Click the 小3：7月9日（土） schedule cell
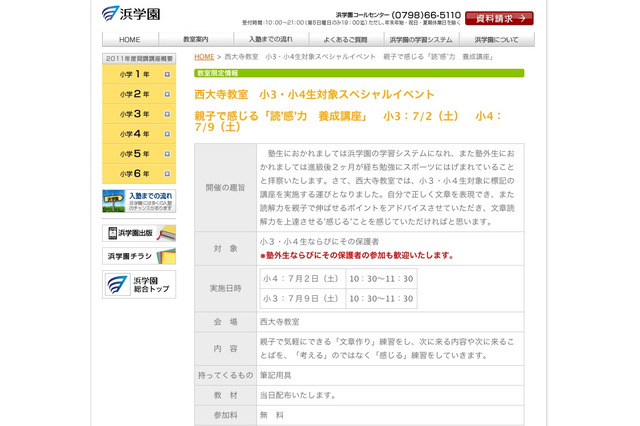Image resolution: width=640 pixels, height=426 pixels. tap(302, 299)
